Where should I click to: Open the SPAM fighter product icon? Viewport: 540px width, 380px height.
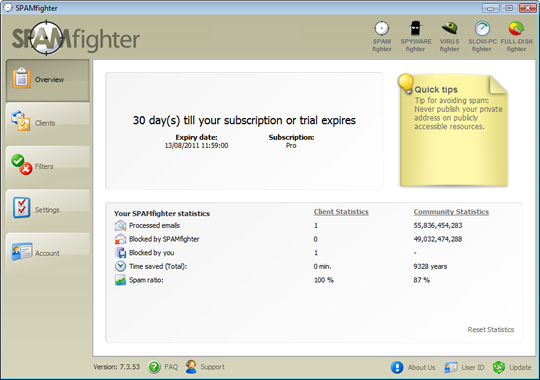click(382, 29)
